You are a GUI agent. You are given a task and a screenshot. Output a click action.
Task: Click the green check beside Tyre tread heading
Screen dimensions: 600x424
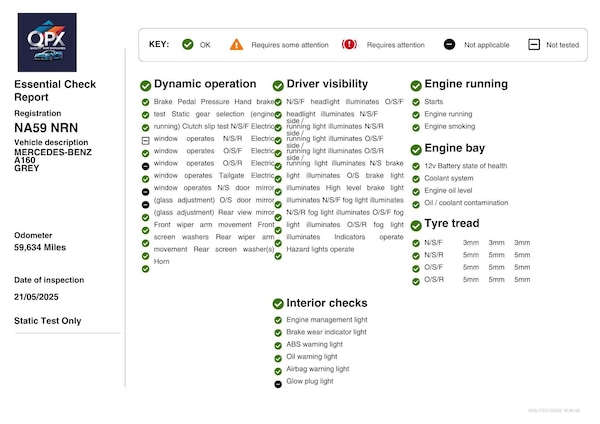tap(416, 223)
